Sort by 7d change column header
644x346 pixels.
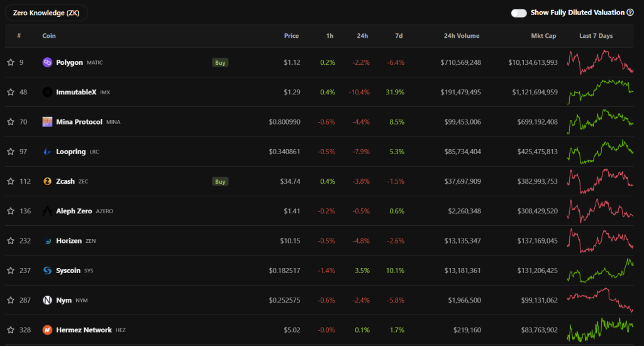399,36
